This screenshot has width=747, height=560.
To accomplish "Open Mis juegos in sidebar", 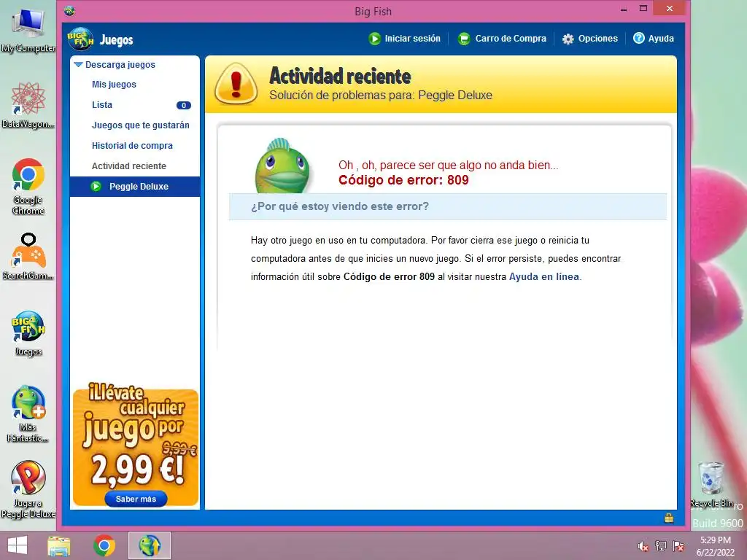I will click(x=114, y=85).
